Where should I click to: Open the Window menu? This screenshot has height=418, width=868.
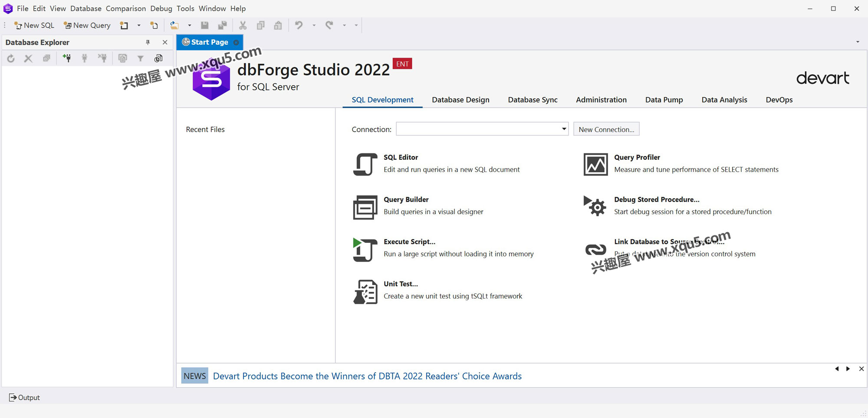[212, 8]
